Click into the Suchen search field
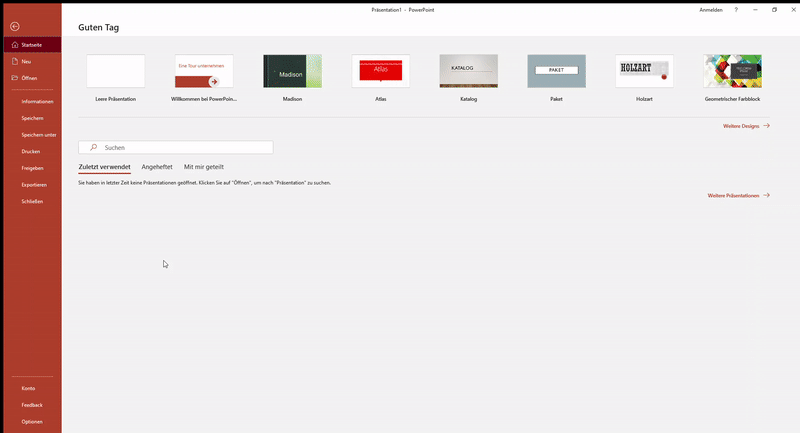 176,147
